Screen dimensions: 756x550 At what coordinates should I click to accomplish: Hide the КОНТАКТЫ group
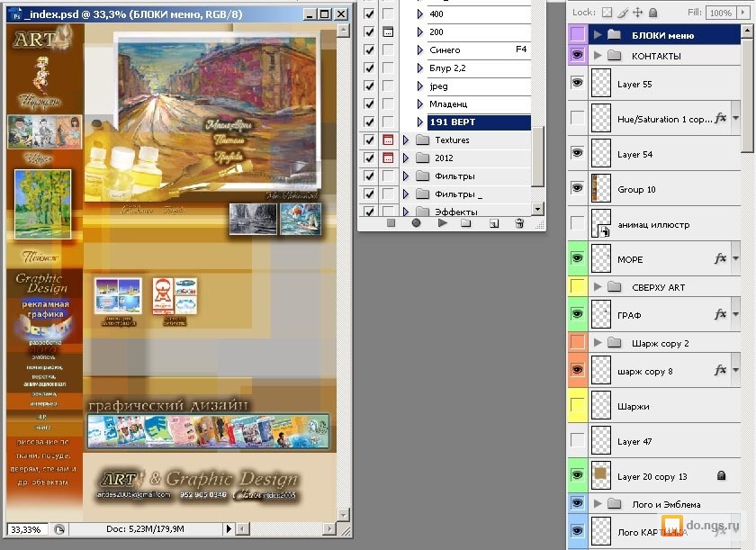577,55
